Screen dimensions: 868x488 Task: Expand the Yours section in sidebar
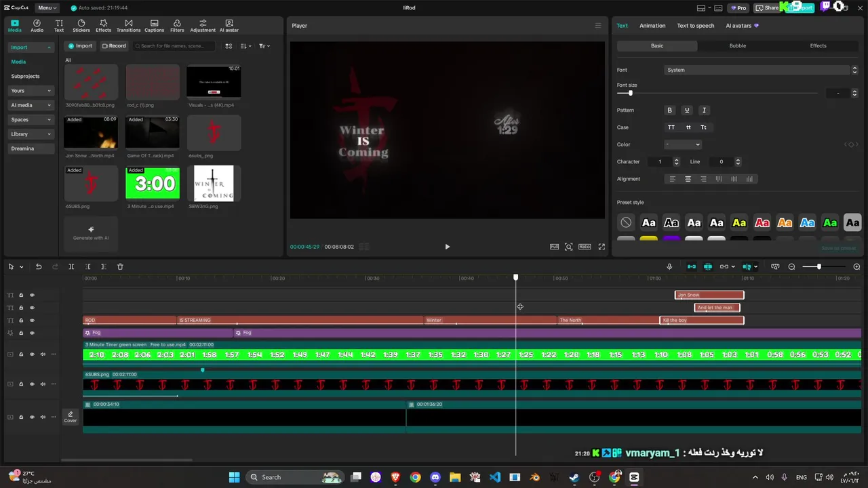[x=32, y=91]
